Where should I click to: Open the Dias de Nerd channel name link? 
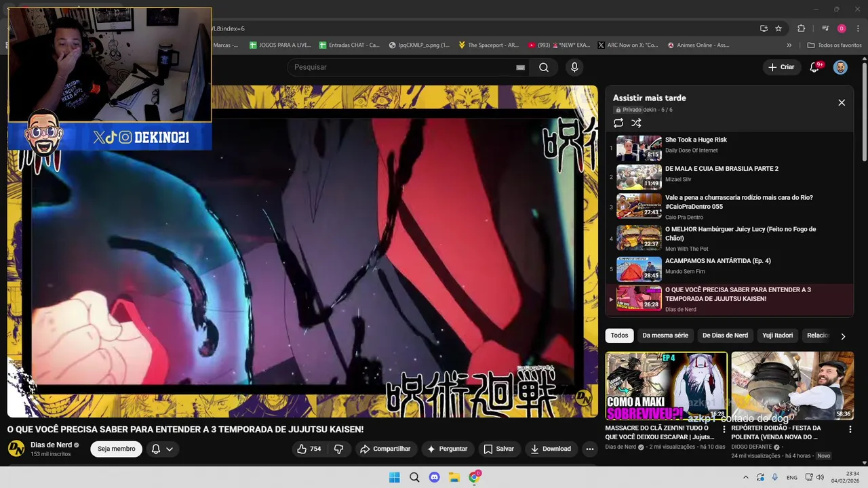(x=51, y=445)
